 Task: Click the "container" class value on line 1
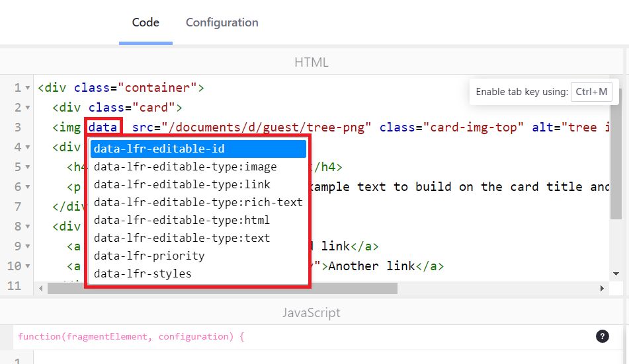pyautogui.click(x=157, y=88)
